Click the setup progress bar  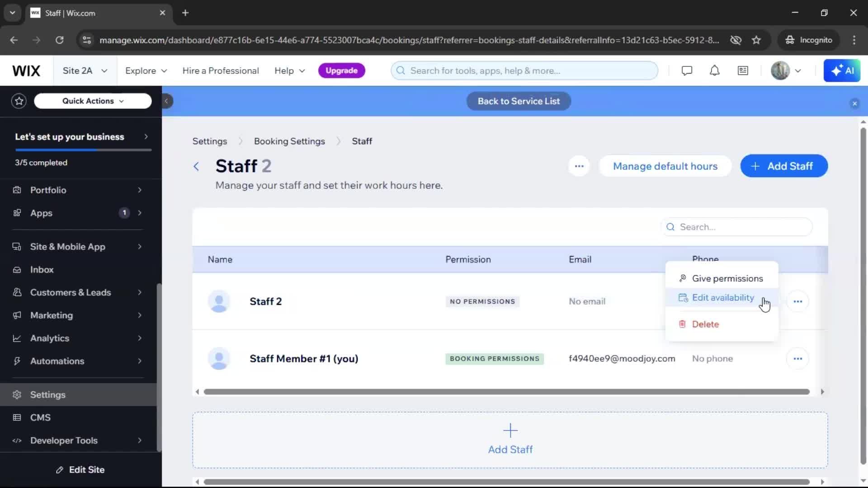tap(83, 150)
